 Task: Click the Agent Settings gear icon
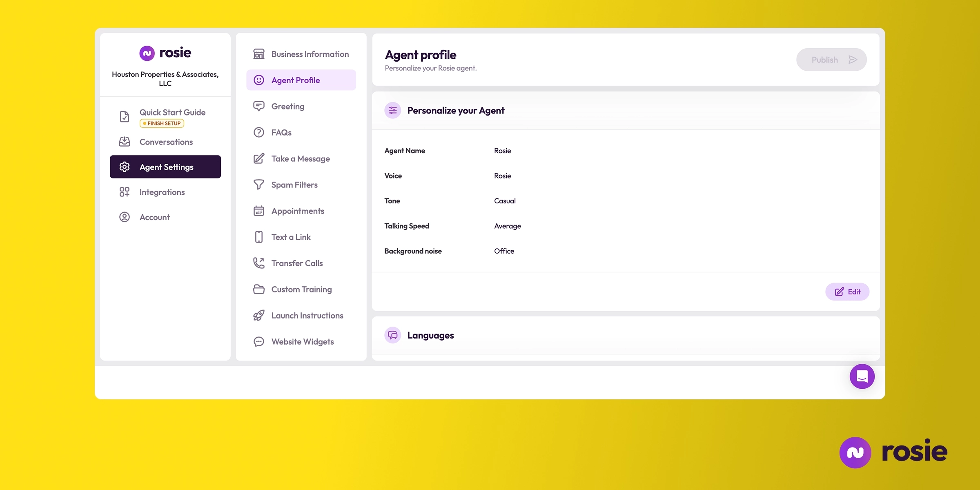coord(125,167)
